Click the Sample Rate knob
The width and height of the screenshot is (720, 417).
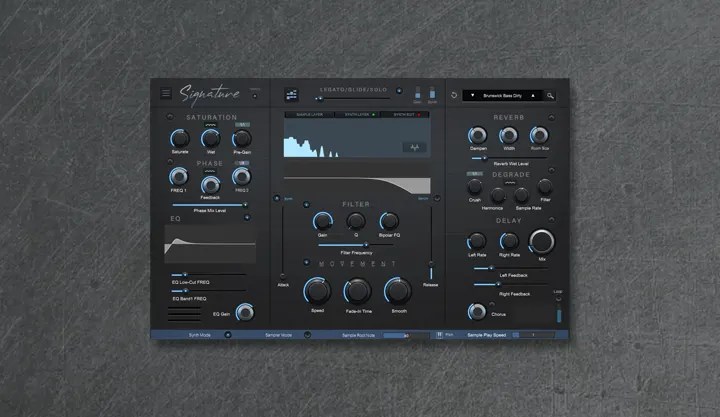click(521, 196)
